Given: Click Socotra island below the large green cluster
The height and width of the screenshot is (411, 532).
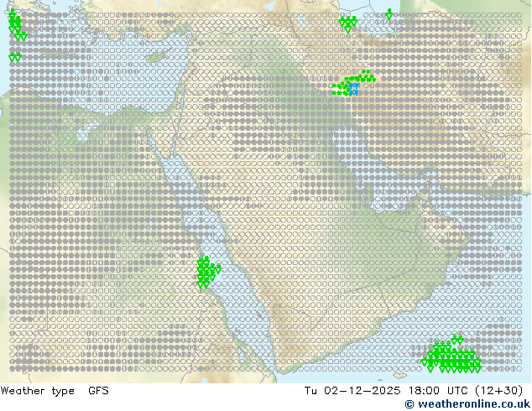Looking at the screenshot, I should 400,376.
